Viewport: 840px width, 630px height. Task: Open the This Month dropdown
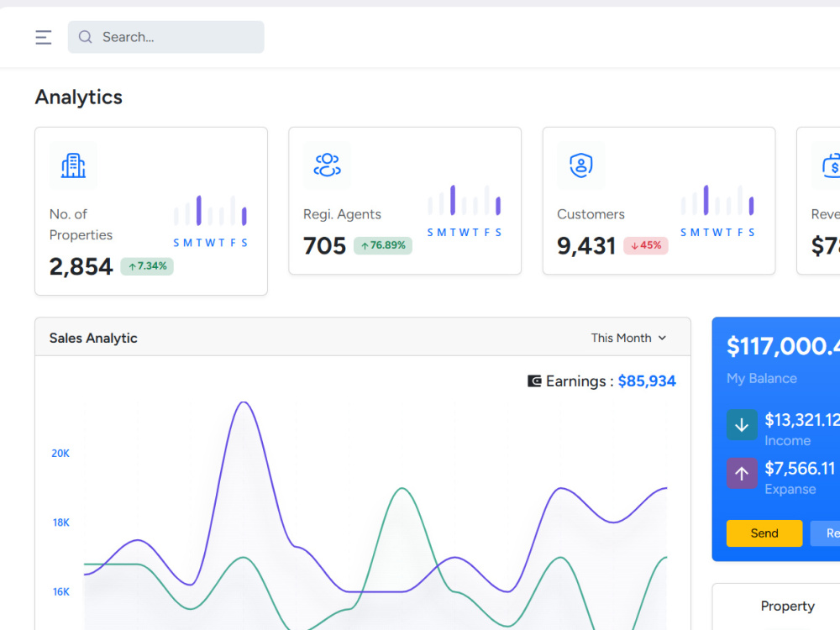628,338
